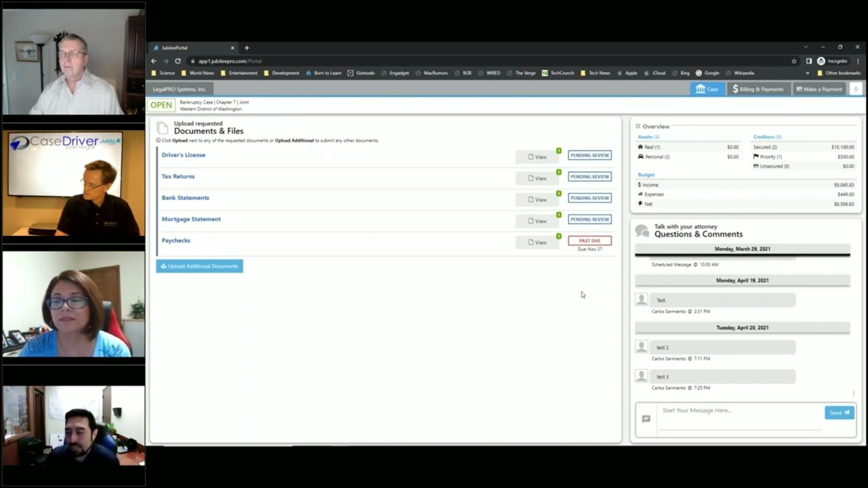This screenshot has height=488, width=868.
Task: Open the Entertainment bookmarks folder
Action: [x=239, y=73]
